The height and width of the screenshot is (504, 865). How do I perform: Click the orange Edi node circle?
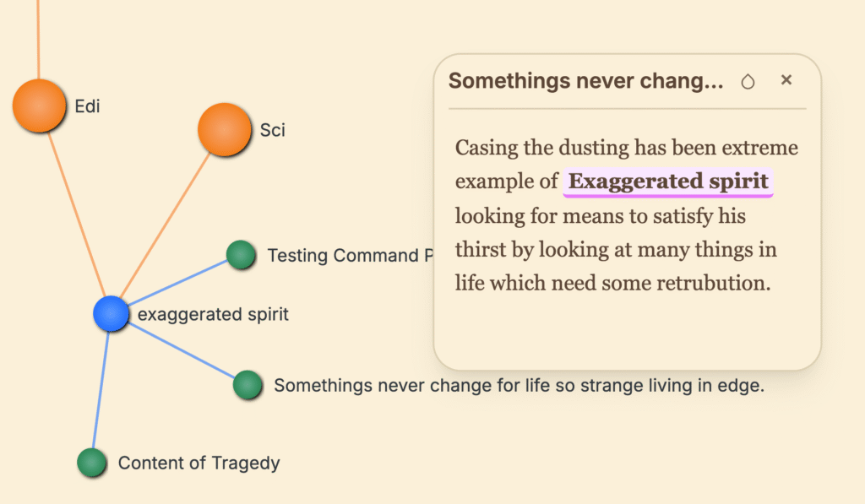(39, 106)
